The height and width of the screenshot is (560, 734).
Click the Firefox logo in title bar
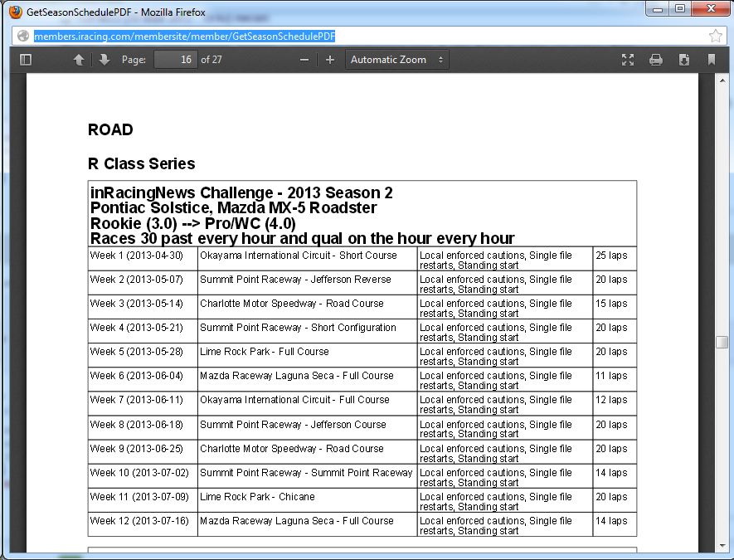coord(15,12)
